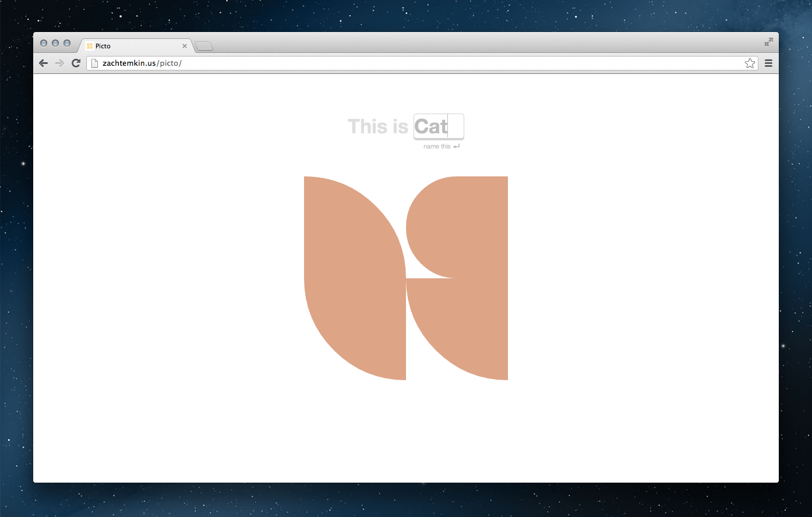Click the top-right rounded shape of the pictogram
Viewport: 812px width, 517px height.
click(x=460, y=227)
